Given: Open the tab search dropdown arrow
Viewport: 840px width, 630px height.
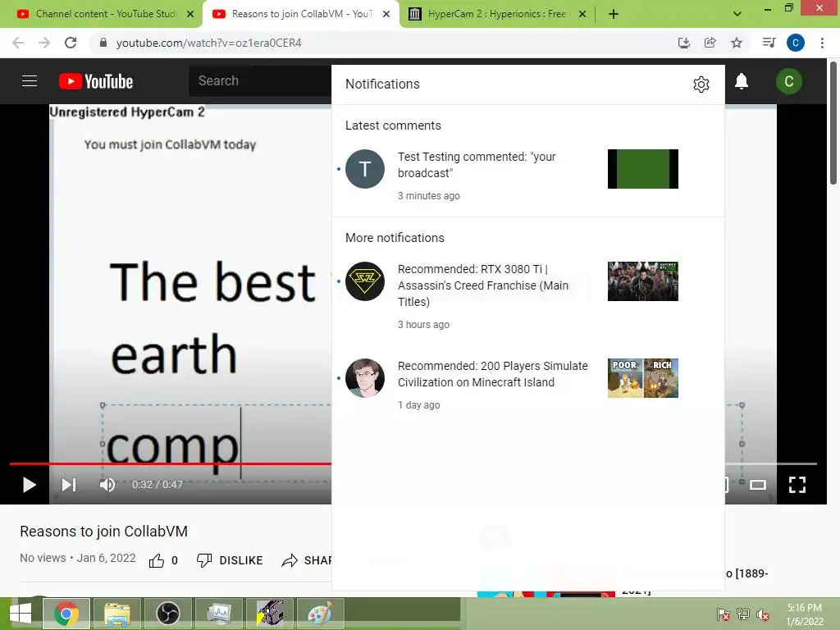Looking at the screenshot, I should tap(737, 14).
